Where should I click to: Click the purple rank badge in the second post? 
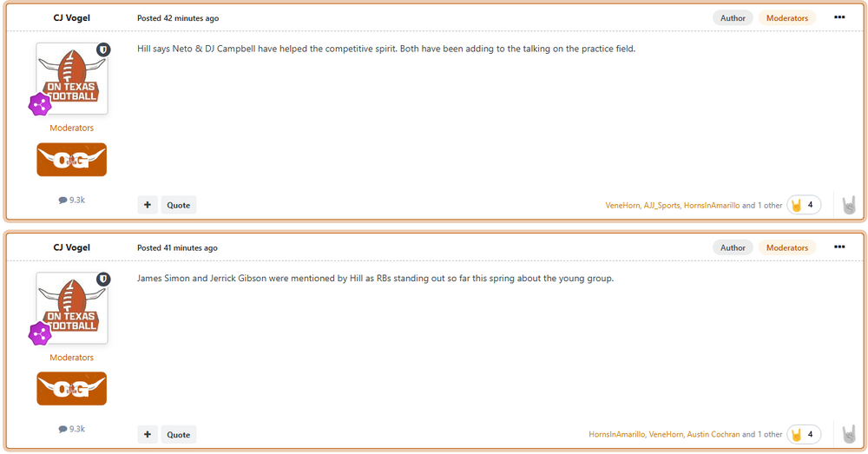(40, 334)
